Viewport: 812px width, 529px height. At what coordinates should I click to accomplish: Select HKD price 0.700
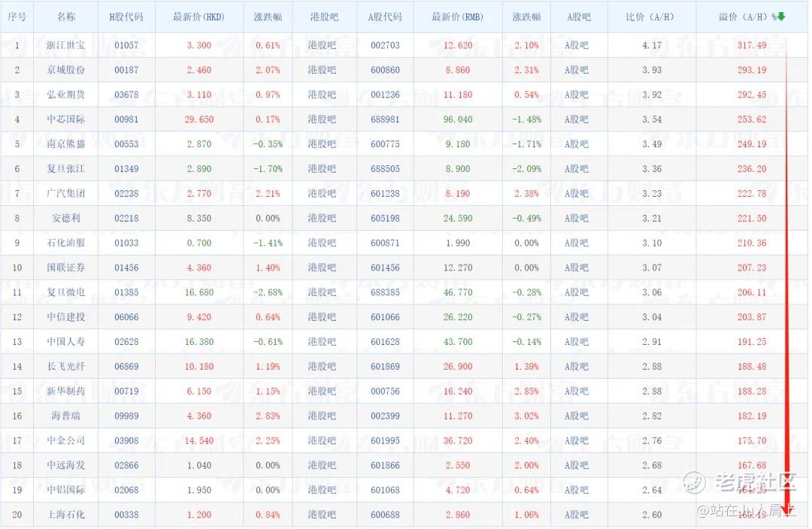[x=198, y=243]
